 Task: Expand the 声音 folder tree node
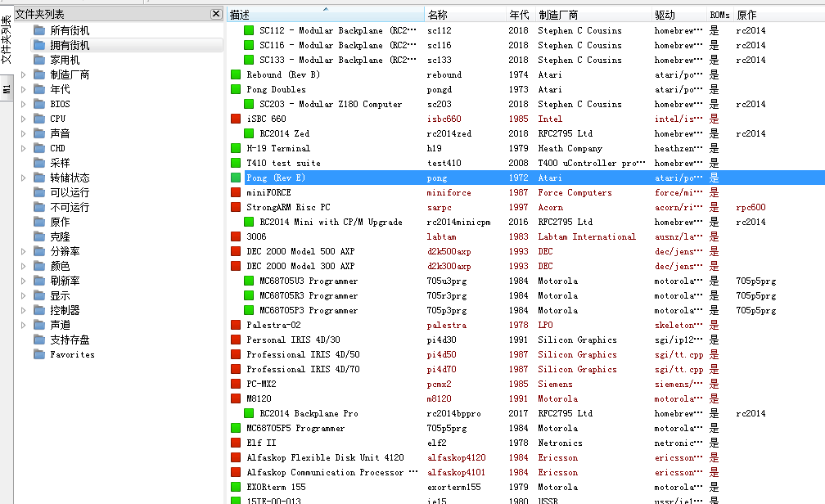23,133
